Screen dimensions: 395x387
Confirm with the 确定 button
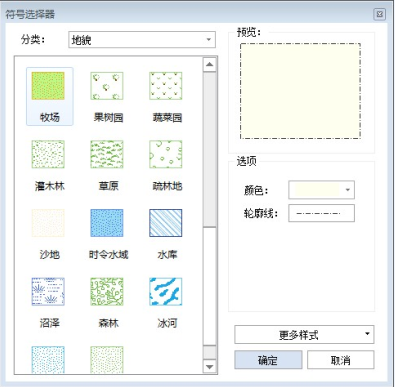pyautogui.click(x=268, y=360)
